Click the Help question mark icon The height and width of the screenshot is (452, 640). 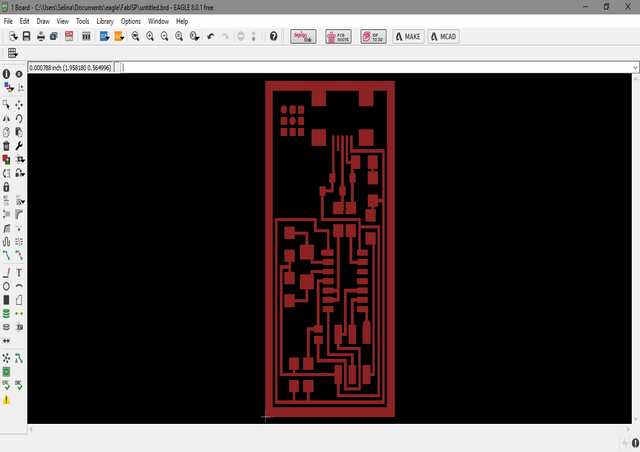pos(273,36)
